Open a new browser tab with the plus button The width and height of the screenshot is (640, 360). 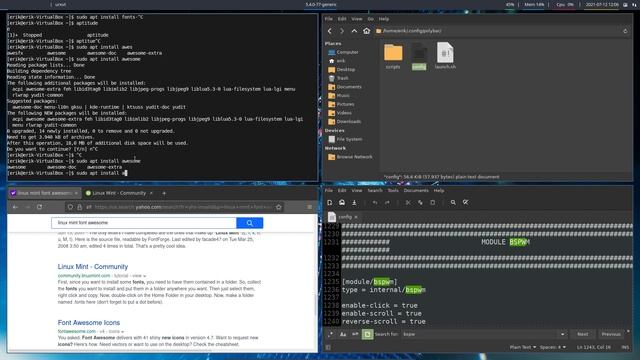pos(164,193)
